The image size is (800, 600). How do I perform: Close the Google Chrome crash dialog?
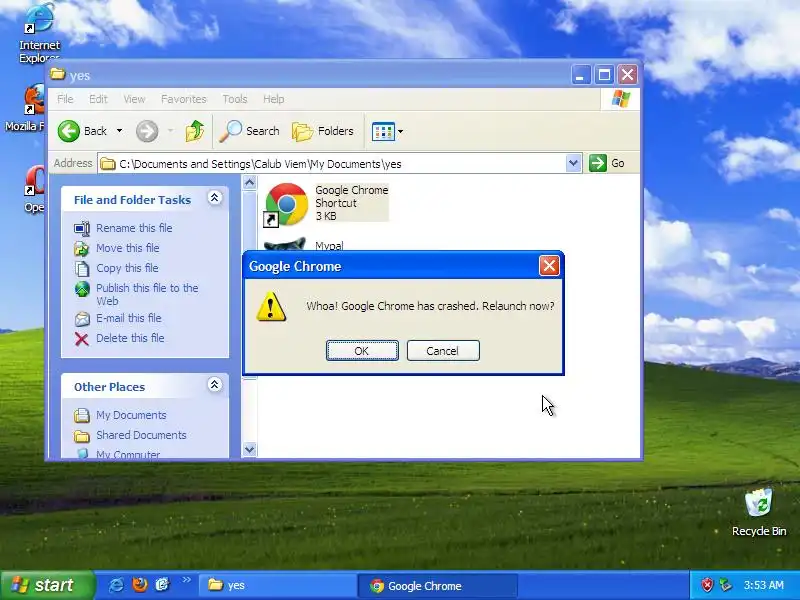click(549, 266)
